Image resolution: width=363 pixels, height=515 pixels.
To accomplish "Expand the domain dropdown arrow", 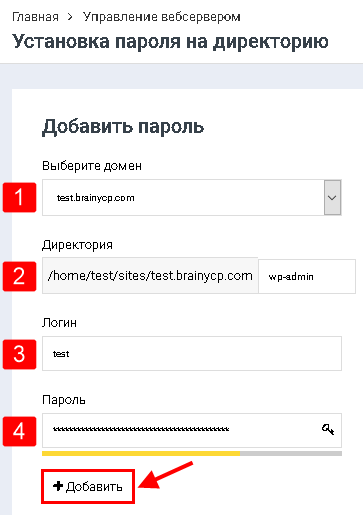I will pos(332,198).
